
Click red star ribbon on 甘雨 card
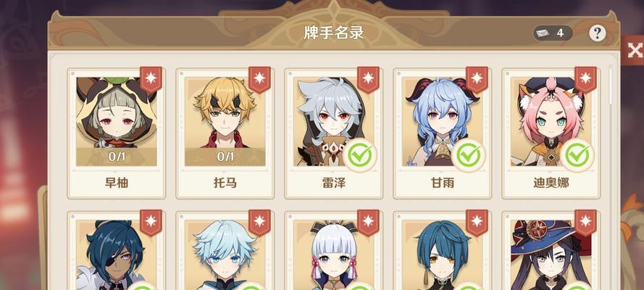click(477, 79)
